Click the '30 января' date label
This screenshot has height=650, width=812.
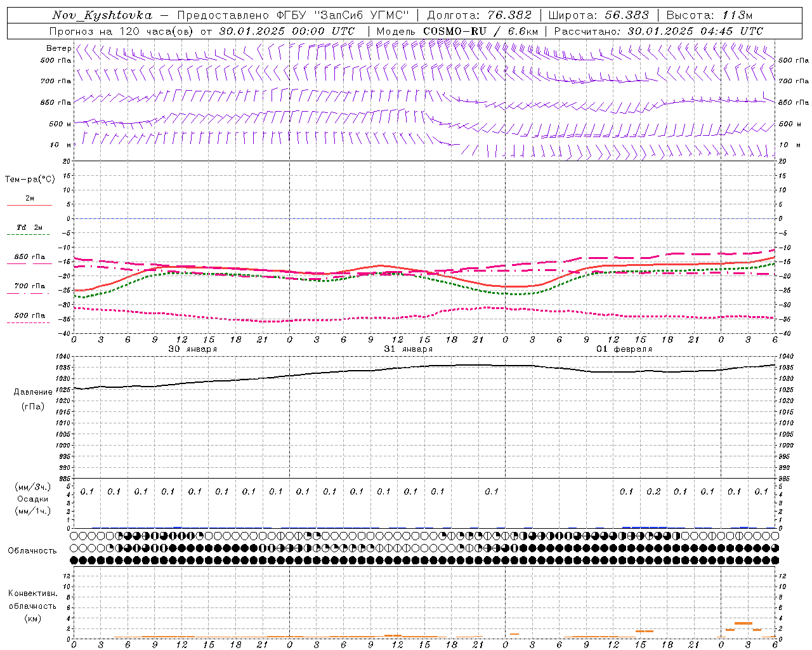(x=192, y=349)
